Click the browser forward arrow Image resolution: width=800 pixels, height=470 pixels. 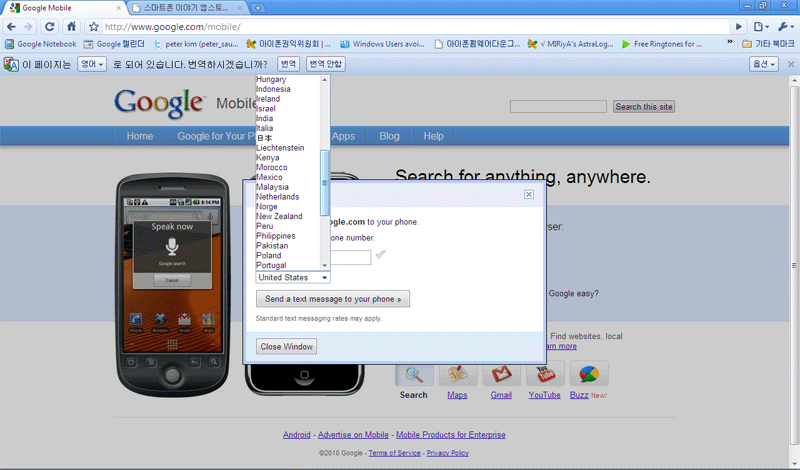tap(29, 27)
